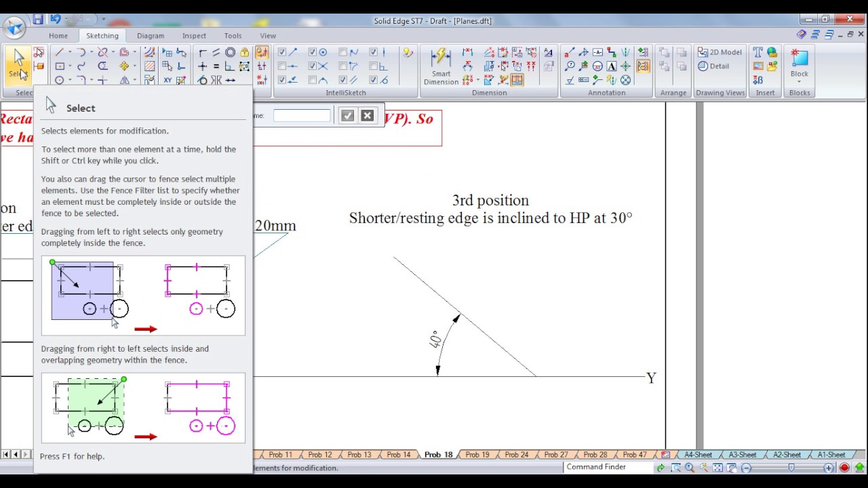Apply the Equal relationship icon
Viewport: 868px width, 488px height.
pos(216,66)
